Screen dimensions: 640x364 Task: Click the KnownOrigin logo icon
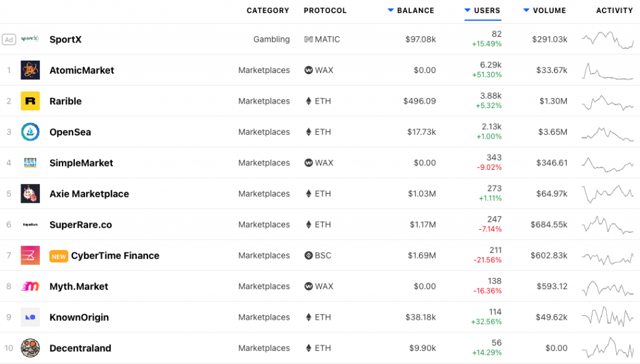pyautogui.click(x=30, y=317)
